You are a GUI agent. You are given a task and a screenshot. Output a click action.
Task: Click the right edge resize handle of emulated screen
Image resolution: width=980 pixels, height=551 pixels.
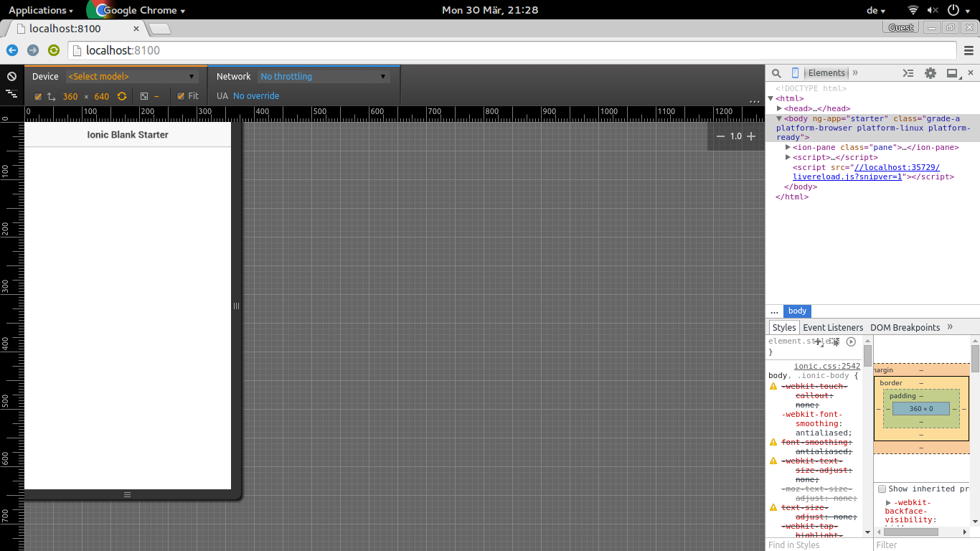pos(236,306)
